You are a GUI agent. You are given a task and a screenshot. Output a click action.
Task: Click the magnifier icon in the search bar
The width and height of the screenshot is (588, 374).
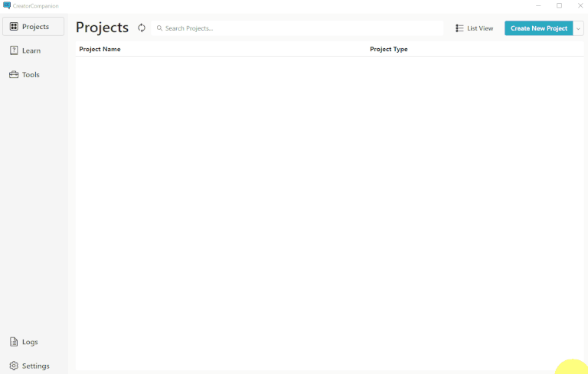coord(159,28)
